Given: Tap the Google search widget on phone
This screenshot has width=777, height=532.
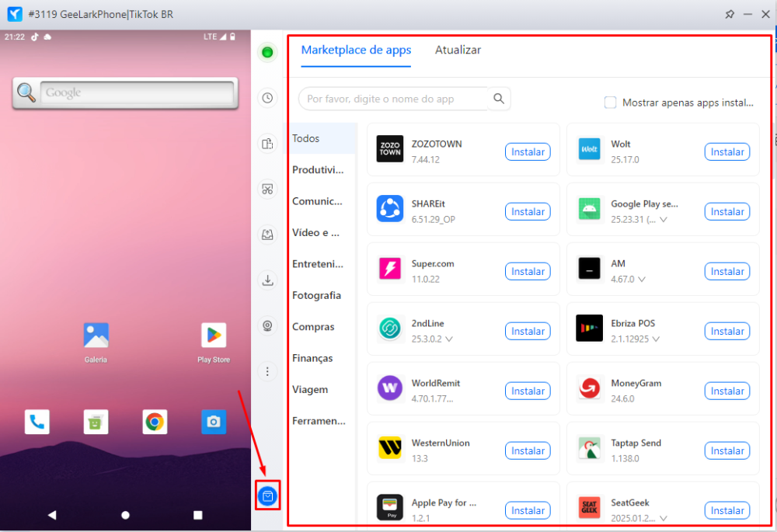Looking at the screenshot, I should pos(125,92).
